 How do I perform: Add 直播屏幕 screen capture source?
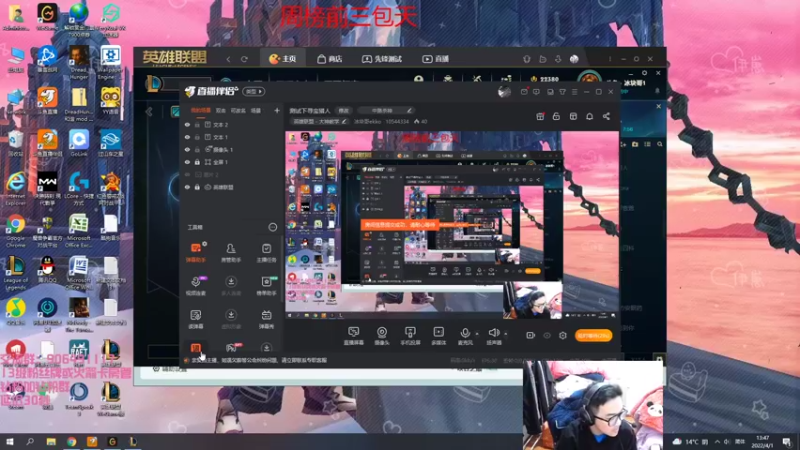pyautogui.click(x=354, y=336)
